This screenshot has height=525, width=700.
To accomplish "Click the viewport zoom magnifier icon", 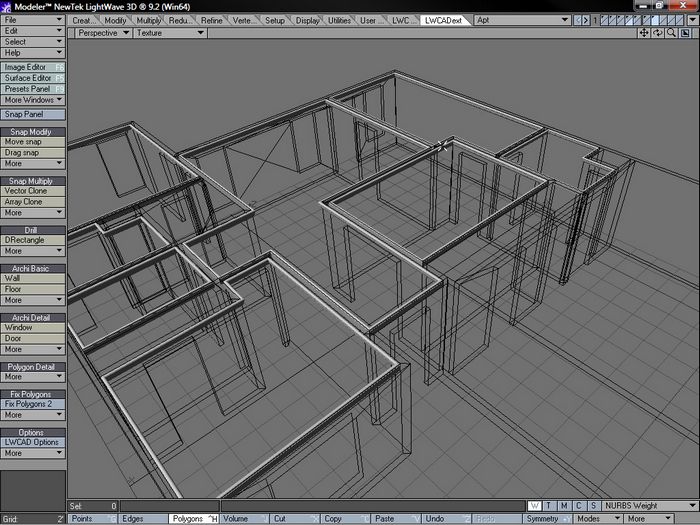I will (671, 33).
